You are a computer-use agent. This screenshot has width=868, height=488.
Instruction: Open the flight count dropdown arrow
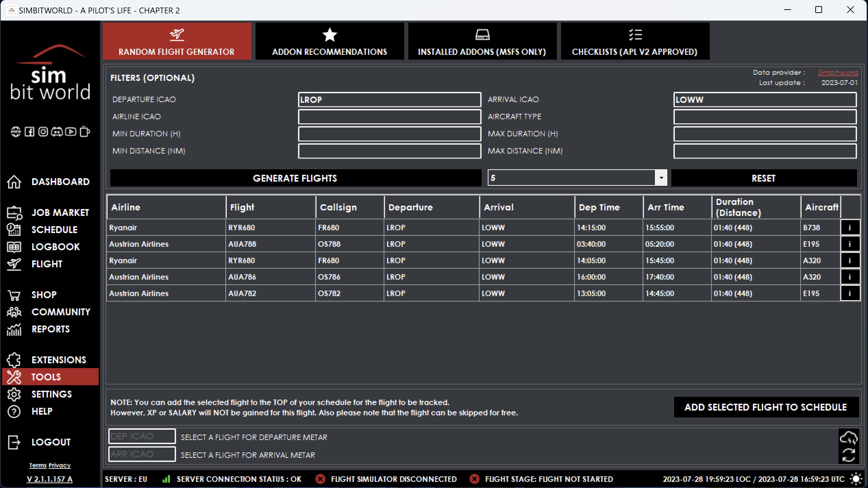coord(661,178)
